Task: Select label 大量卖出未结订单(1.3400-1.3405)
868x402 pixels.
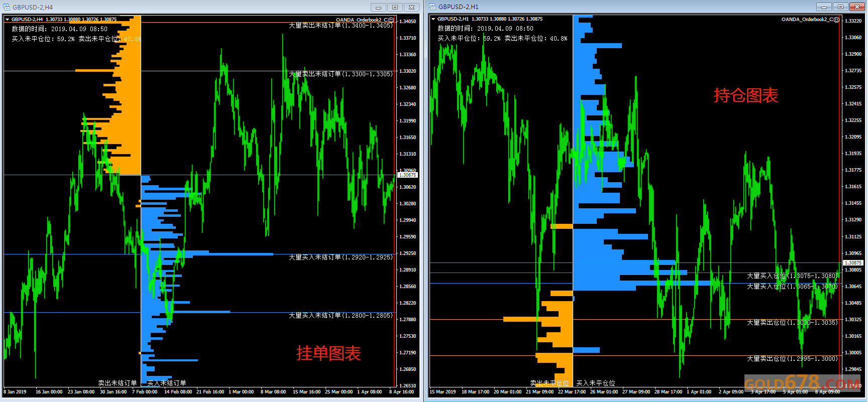Action: [341, 25]
